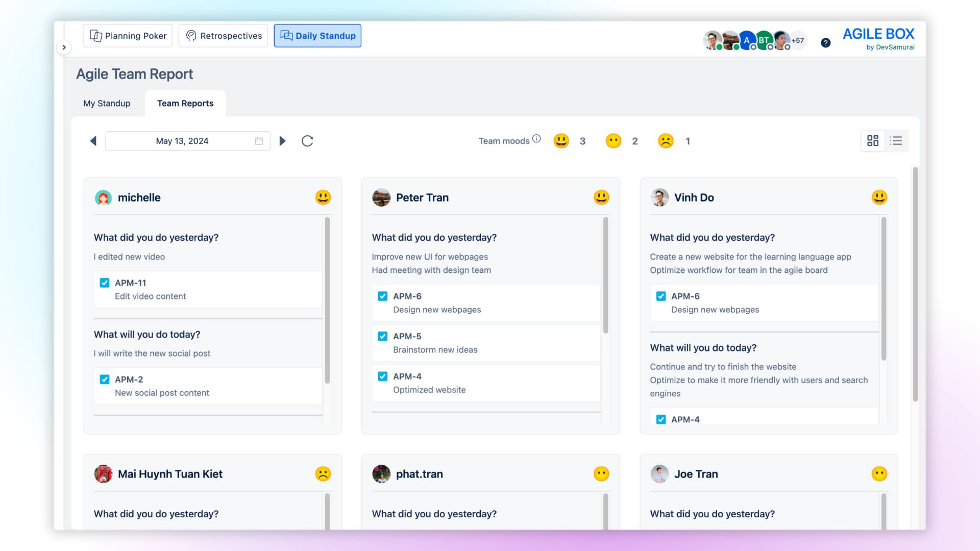Screen dimensions: 980x551
Task: Open the Retrospectives feature
Action: (x=223, y=36)
